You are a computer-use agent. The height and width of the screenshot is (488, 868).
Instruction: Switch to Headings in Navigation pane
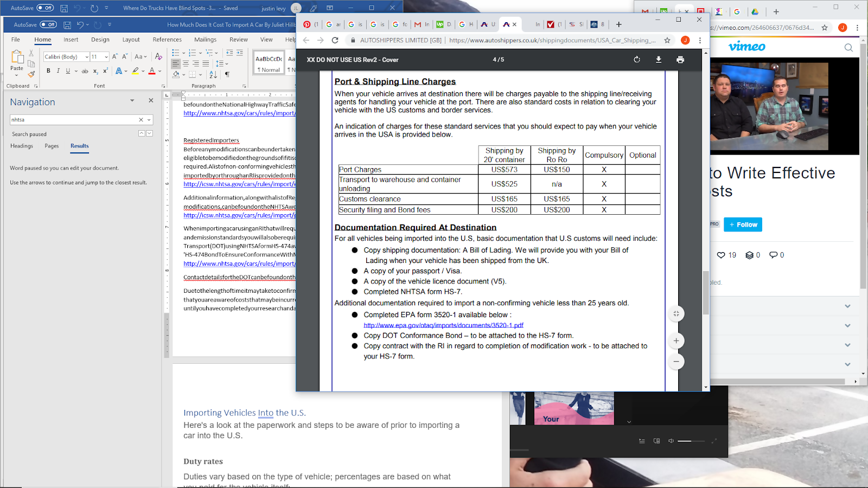pyautogui.click(x=22, y=146)
